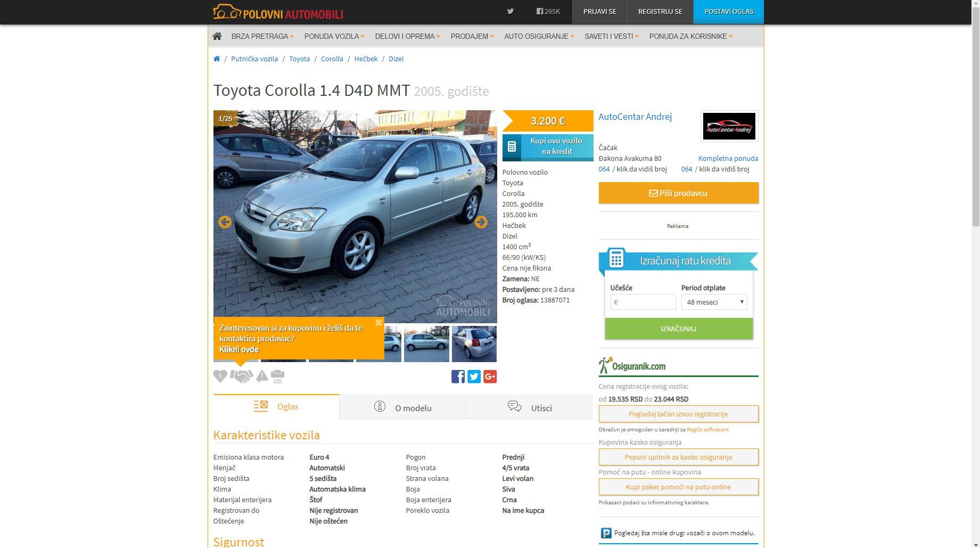Select the side-view car thumbnail
This screenshot has width=980, height=548.
tap(426, 344)
